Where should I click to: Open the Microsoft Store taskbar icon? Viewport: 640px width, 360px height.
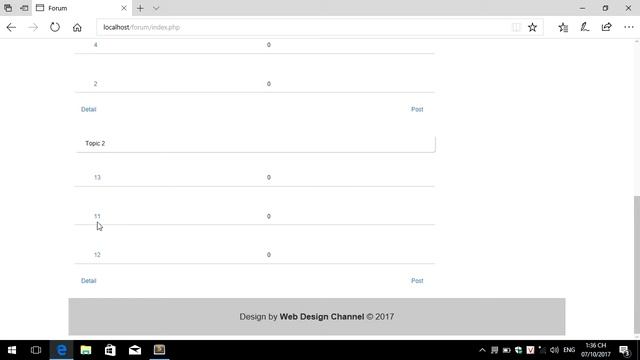point(110,350)
